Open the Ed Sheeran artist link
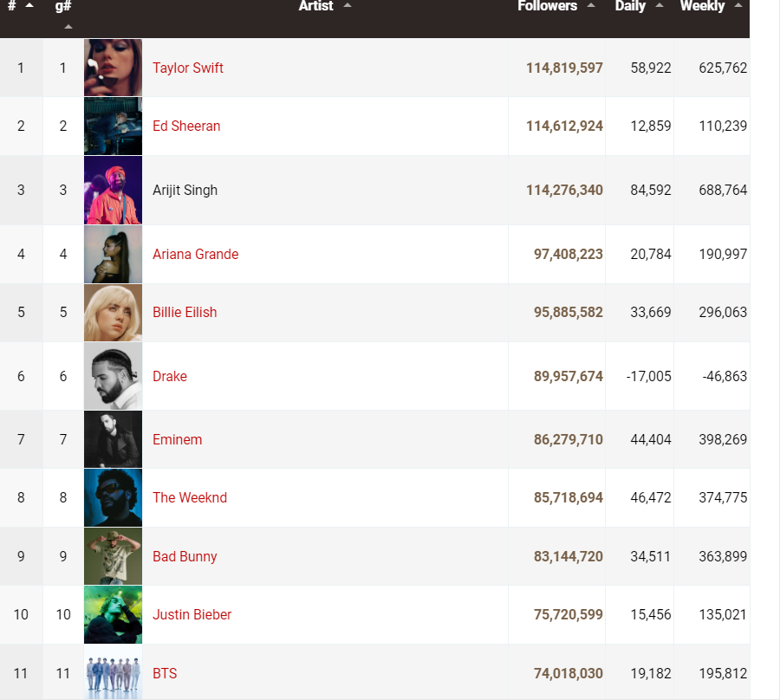The image size is (780, 700). [186, 126]
